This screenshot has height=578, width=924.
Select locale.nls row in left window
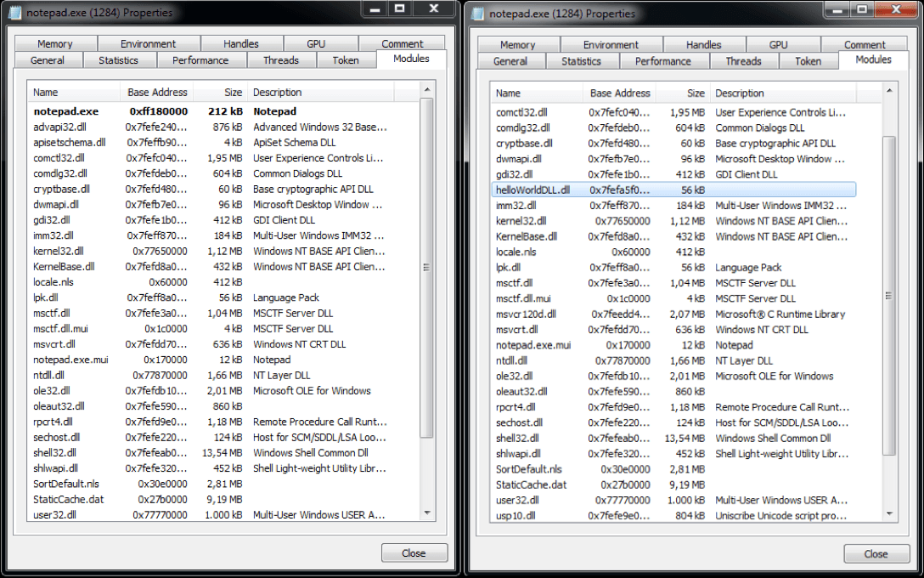[211, 282]
